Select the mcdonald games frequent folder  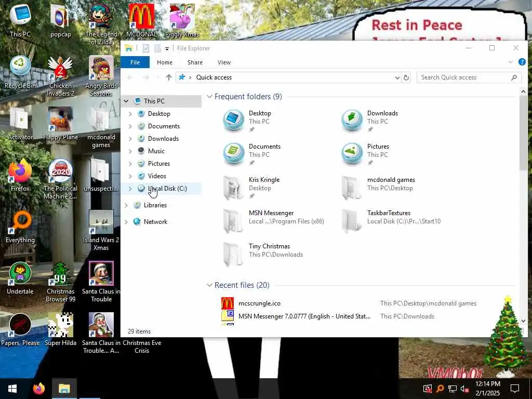pyautogui.click(x=378, y=188)
